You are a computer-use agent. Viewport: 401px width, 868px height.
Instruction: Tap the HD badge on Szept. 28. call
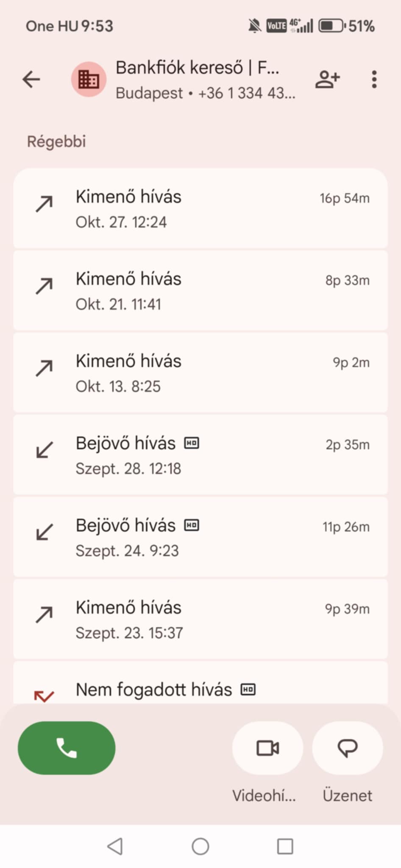point(192,443)
